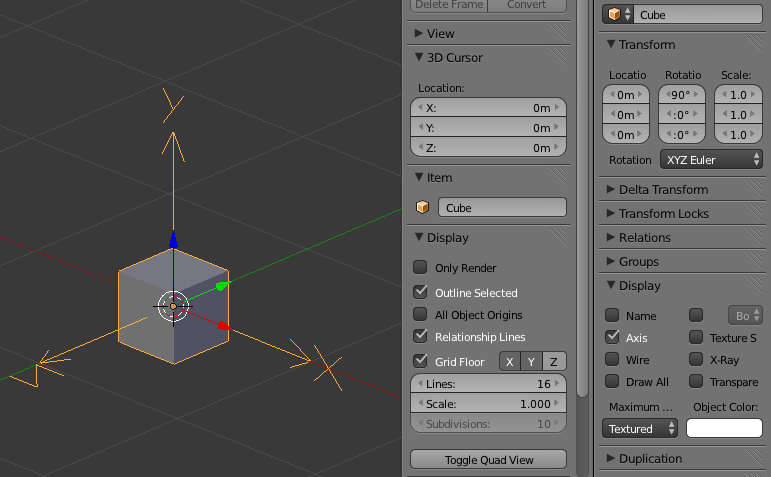771x477 pixels.
Task: Click the Convert button
Action: [526, 5]
